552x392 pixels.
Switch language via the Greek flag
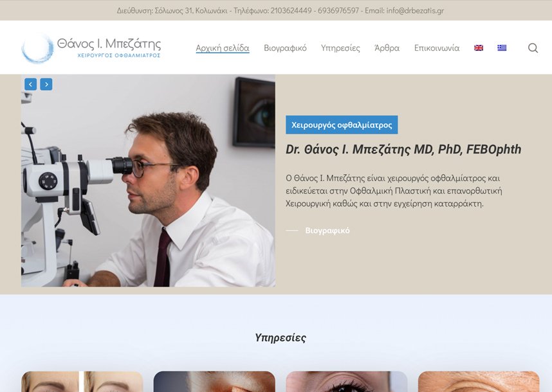tap(502, 48)
